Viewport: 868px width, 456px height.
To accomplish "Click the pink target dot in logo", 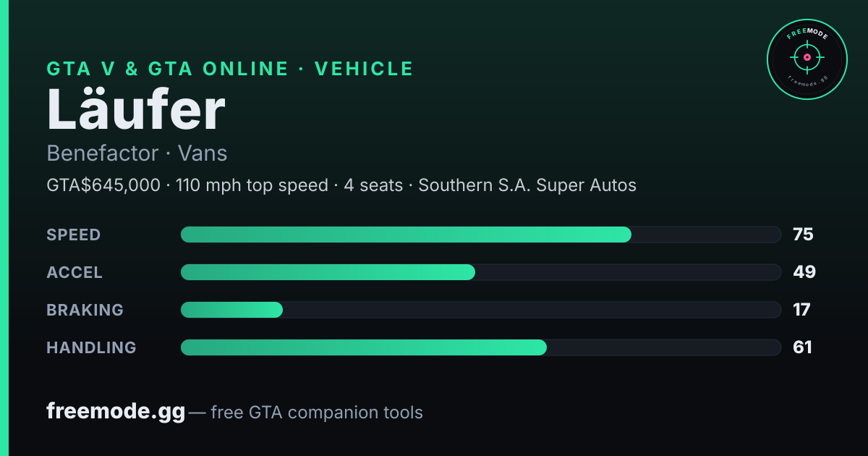I will [807, 56].
